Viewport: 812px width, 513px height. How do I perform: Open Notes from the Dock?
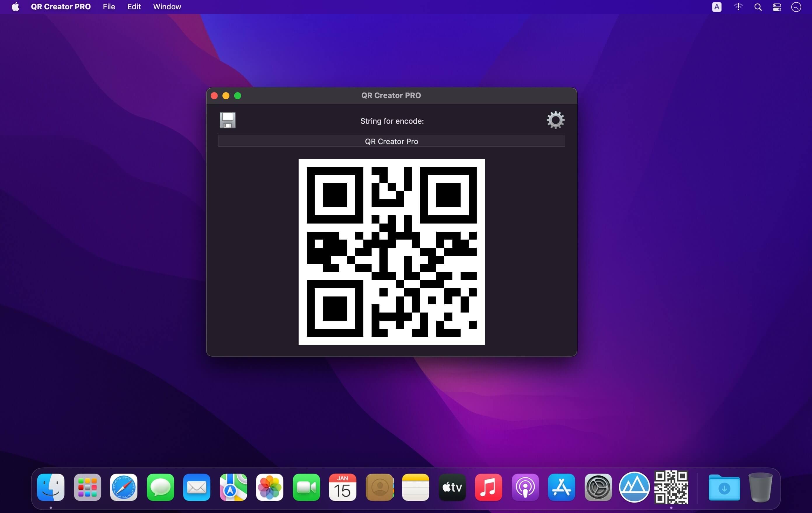pos(415,487)
